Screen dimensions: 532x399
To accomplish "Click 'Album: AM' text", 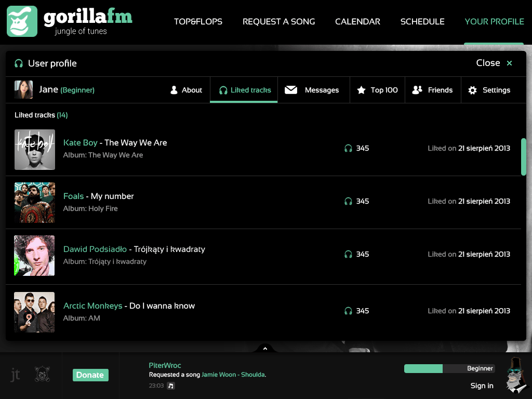I will point(82,318).
